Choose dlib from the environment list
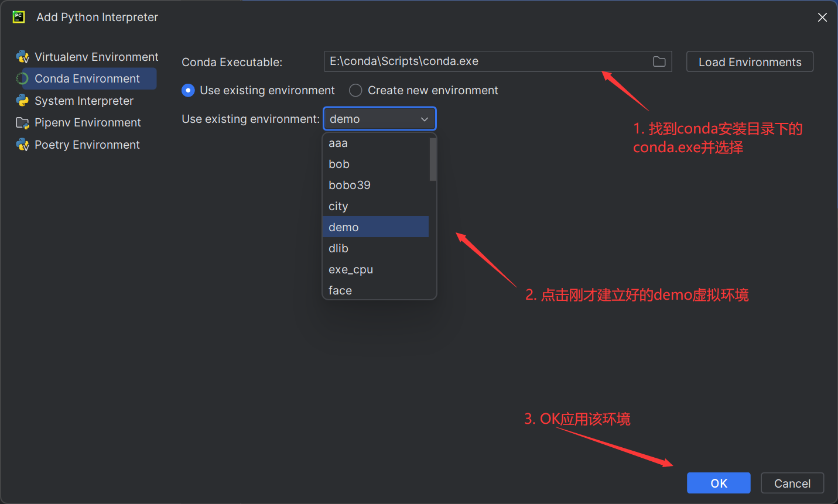This screenshot has width=838, height=504. click(375, 248)
